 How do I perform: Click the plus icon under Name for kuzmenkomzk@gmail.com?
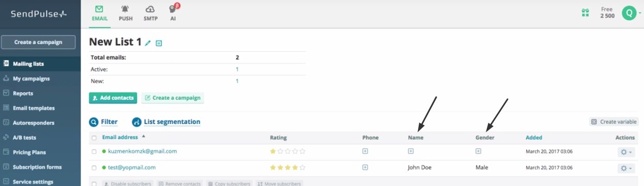411,151
